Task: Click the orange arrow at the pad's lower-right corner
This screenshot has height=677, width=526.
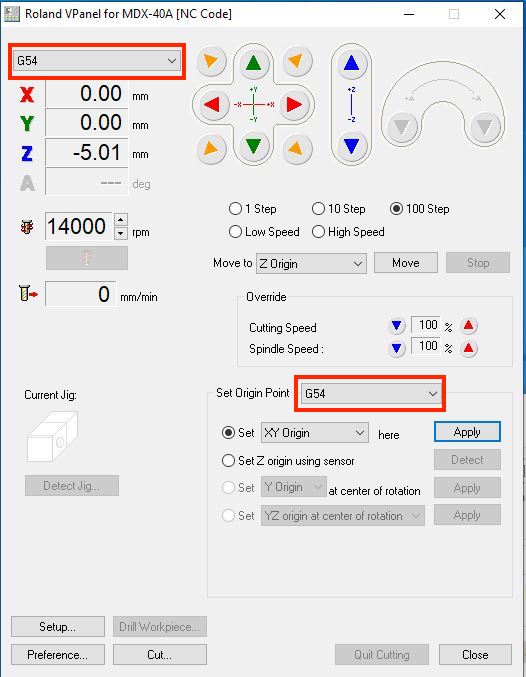Action: pyautogui.click(x=296, y=148)
